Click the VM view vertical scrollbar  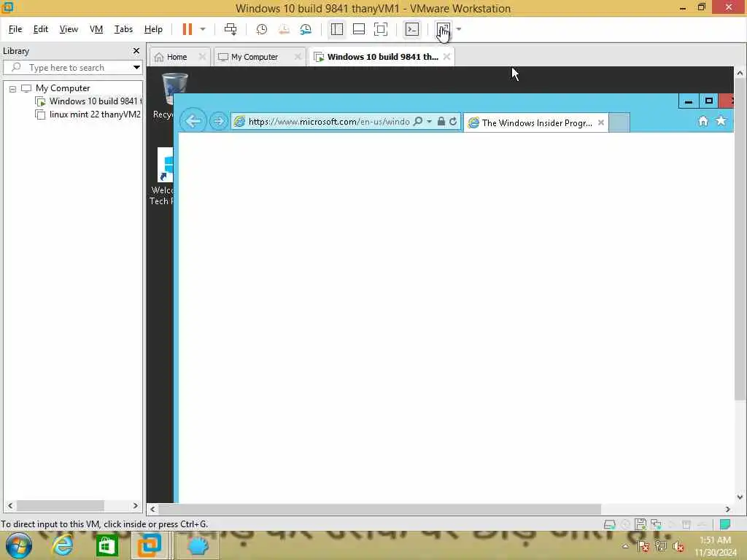740,239
